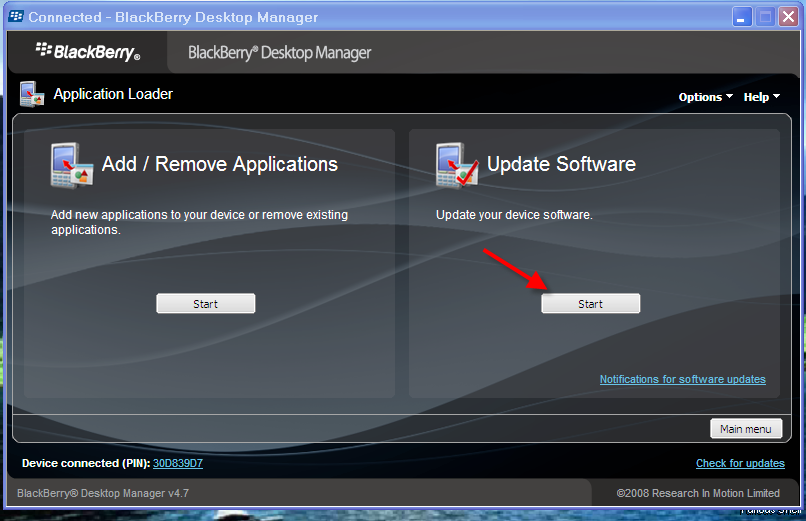Click the Add / Remove Applications heading
This screenshot has width=806, height=521.
click(220, 164)
